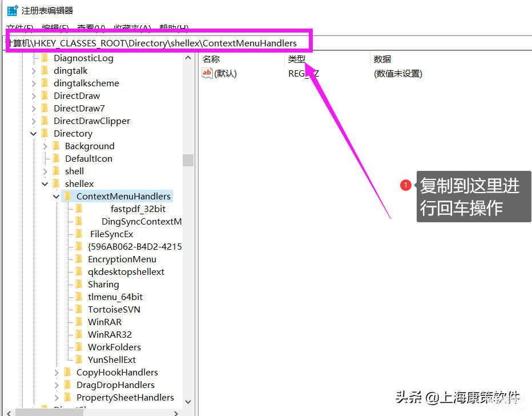Collapse the ContextMenuHandlers key
532x416 pixels.
pos(57,197)
